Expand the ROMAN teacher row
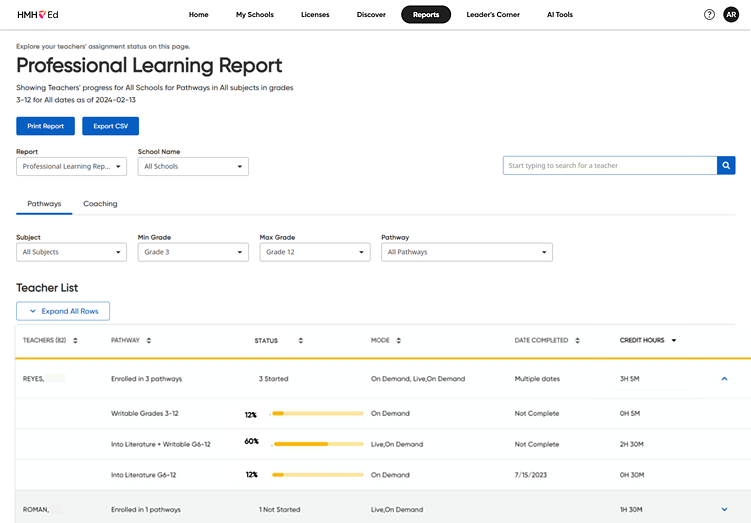751x523 pixels. click(724, 510)
